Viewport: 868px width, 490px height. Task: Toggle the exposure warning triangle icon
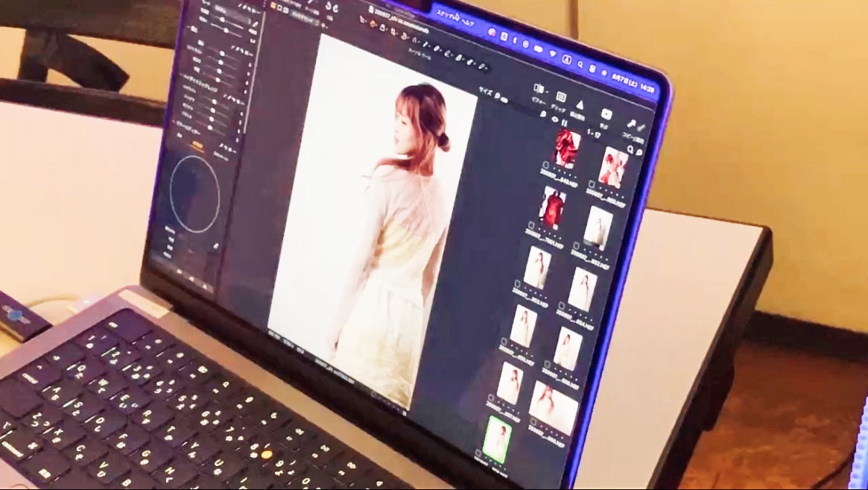(x=580, y=104)
